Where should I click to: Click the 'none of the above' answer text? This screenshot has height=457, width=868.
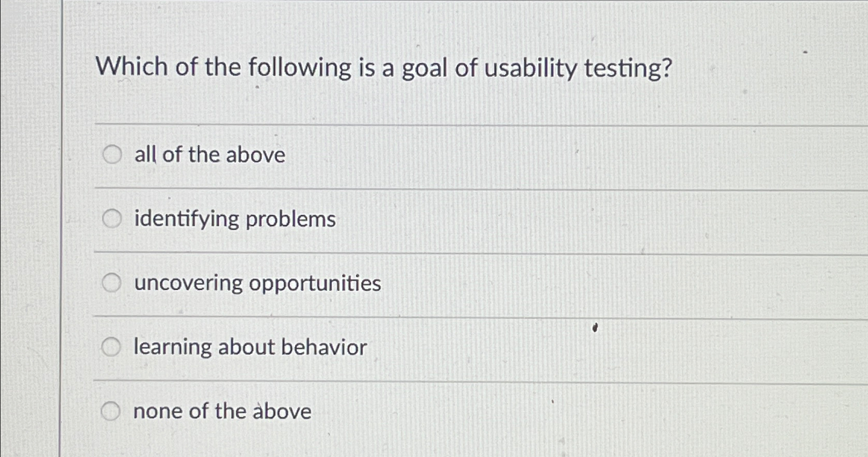click(222, 411)
